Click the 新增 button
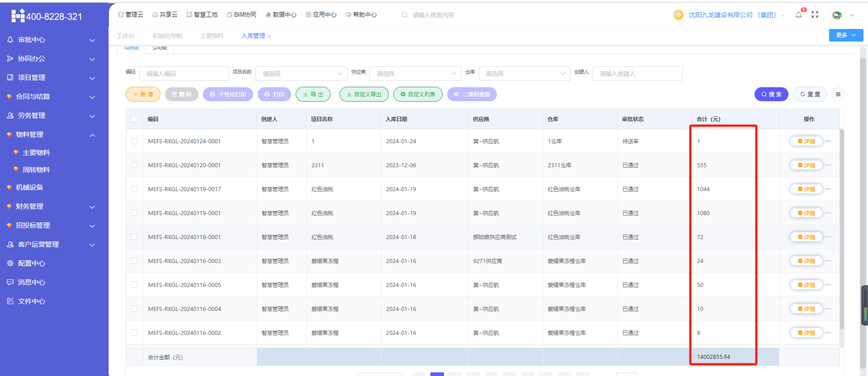The image size is (868, 376). coord(143,94)
